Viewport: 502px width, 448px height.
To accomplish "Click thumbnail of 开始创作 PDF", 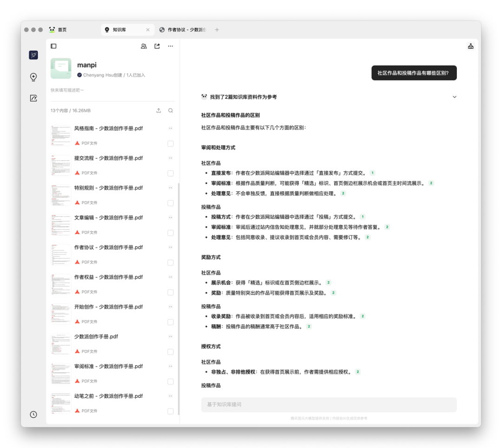I will tap(61, 314).
